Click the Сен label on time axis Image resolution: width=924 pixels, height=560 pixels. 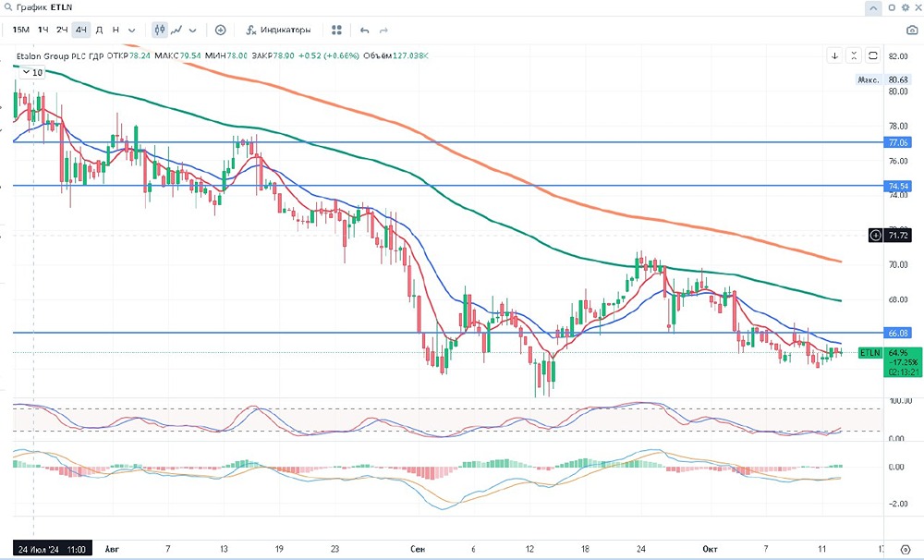pyautogui.click(x=418, y=550)
